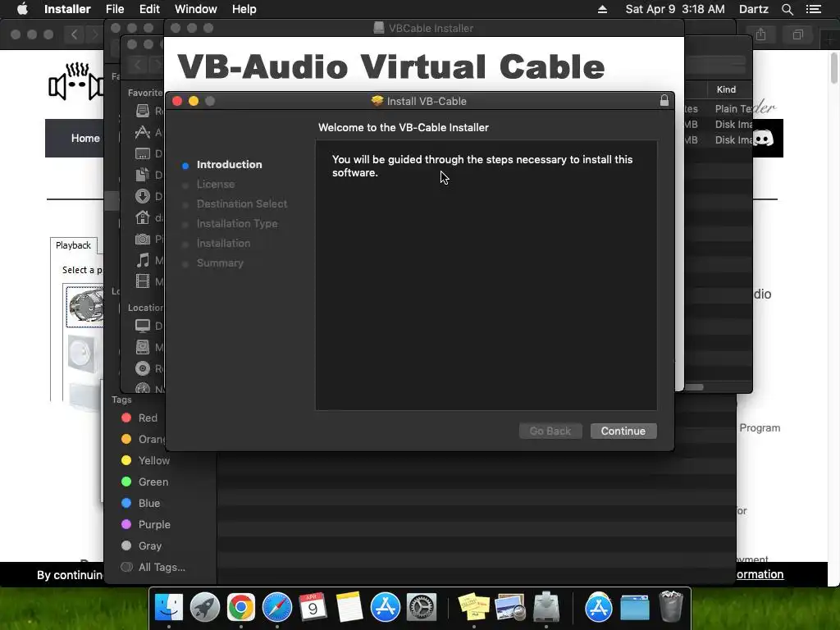Screen dimensions: 840x630
Task: Select the home folder icon in the Finder sidebar
Action: 143,217
